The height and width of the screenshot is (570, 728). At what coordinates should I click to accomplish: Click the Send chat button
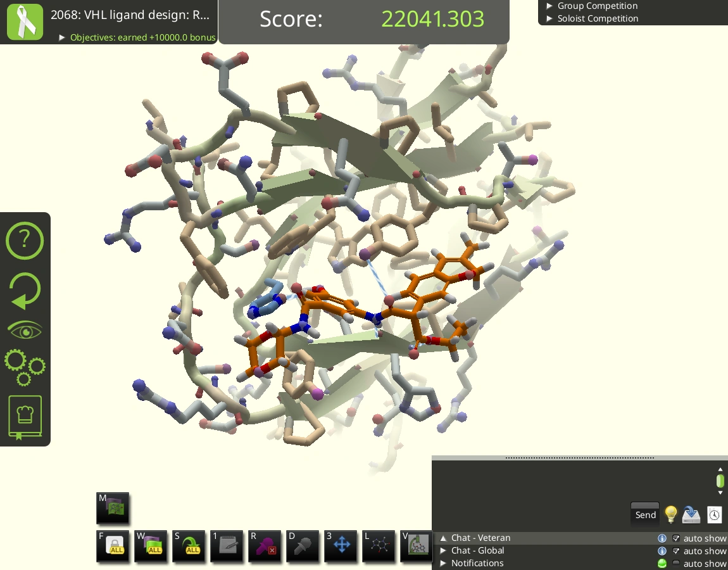pyautogui.click(x=645, y=514)
